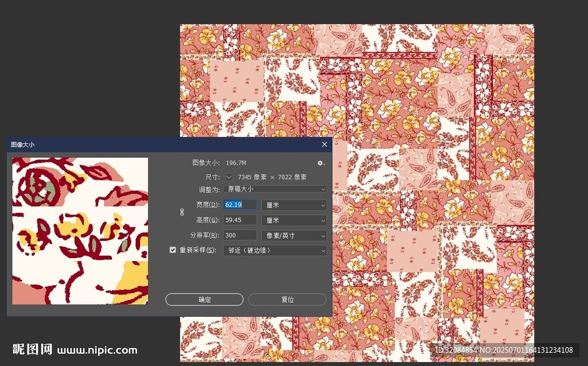Click the 确定 button
Viewport: 588px width, 366px height.
204,299
